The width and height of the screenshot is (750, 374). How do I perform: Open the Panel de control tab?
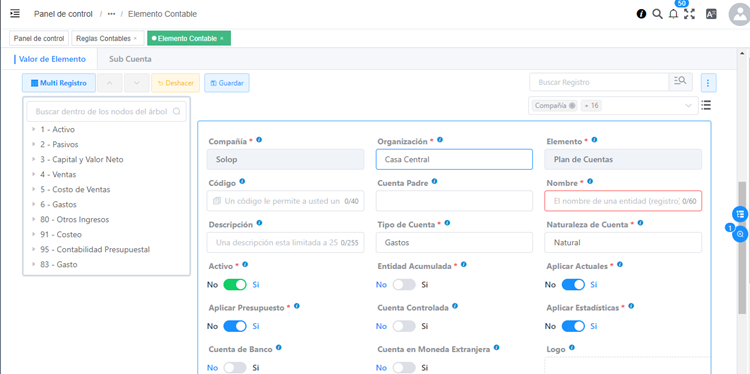39,38
